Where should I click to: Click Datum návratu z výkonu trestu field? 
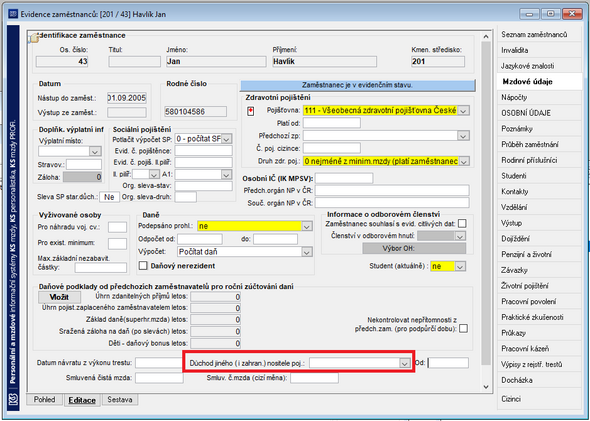pos(159,363)
